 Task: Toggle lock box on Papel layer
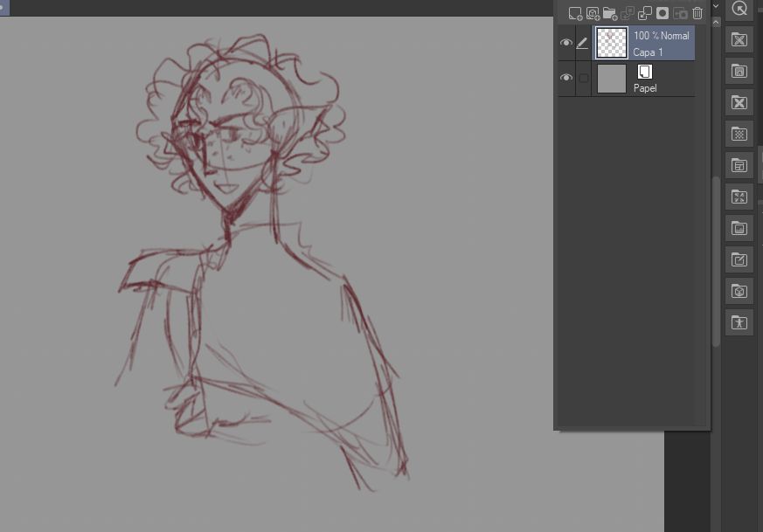584,78
